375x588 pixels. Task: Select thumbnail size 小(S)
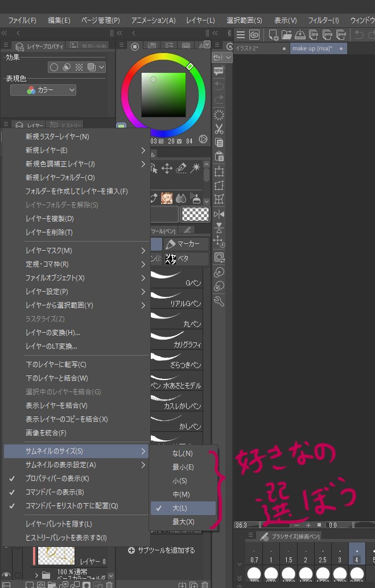point(183,481)
